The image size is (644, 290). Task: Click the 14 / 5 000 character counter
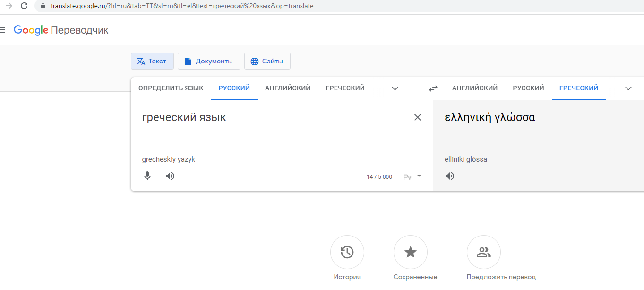pos(379,177)
